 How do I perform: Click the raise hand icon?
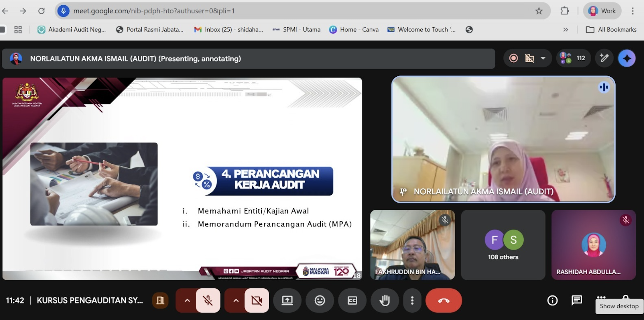tap(385, 301)
